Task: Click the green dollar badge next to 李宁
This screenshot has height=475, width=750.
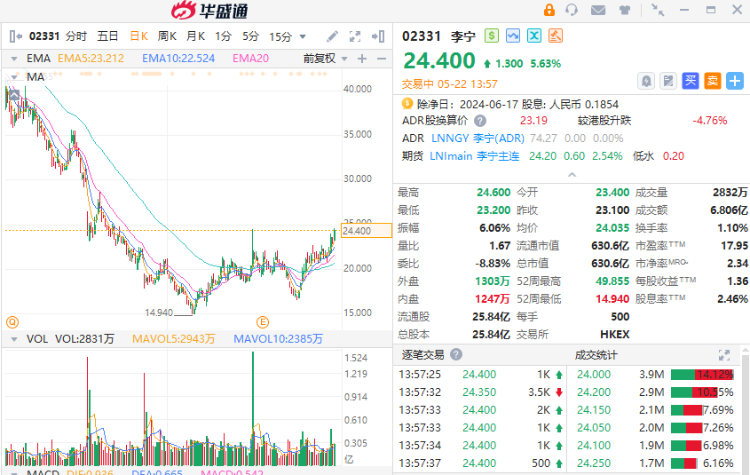Action: tap(492, 35)
